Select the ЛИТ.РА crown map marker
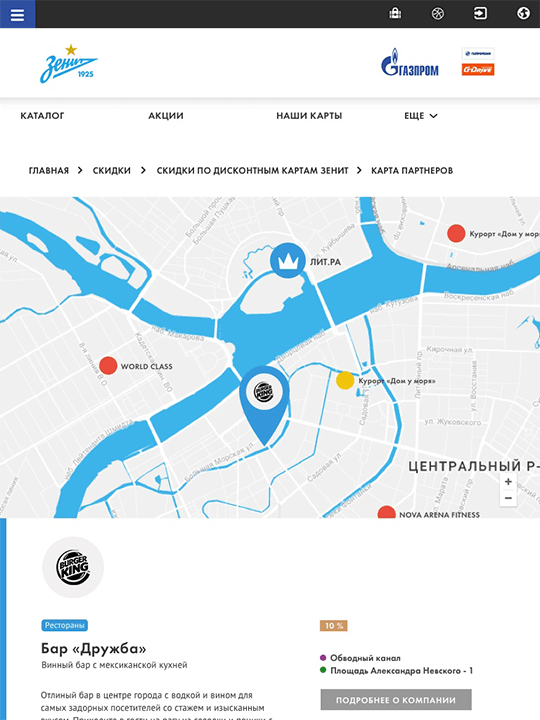Viewport: 540px width, 720px height. click(287, 260)
